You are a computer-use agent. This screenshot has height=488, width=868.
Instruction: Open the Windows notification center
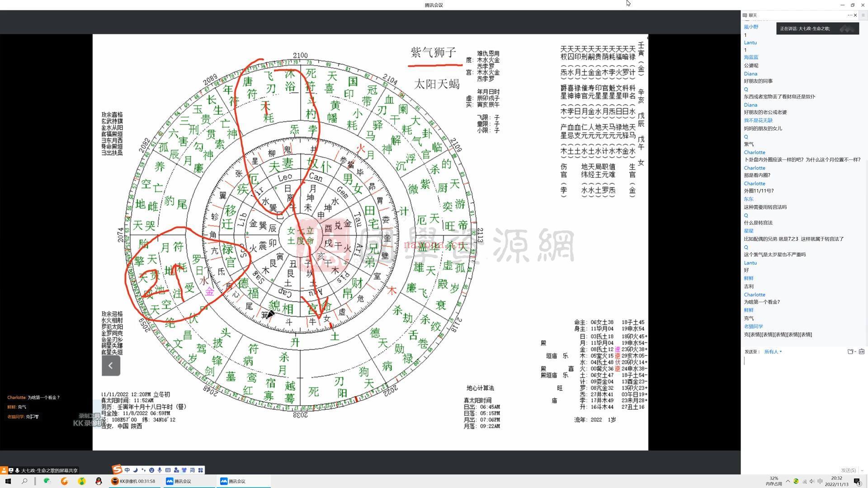point(857,481)
